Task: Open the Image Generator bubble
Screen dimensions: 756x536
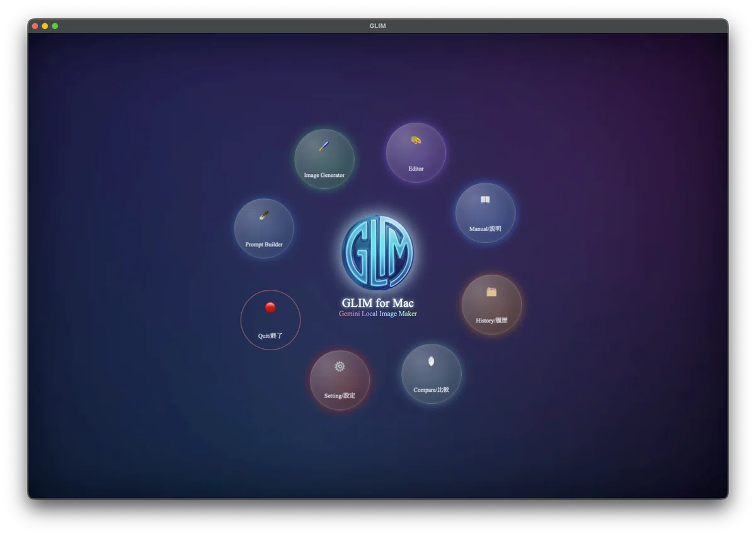Action: pos(324,159)
